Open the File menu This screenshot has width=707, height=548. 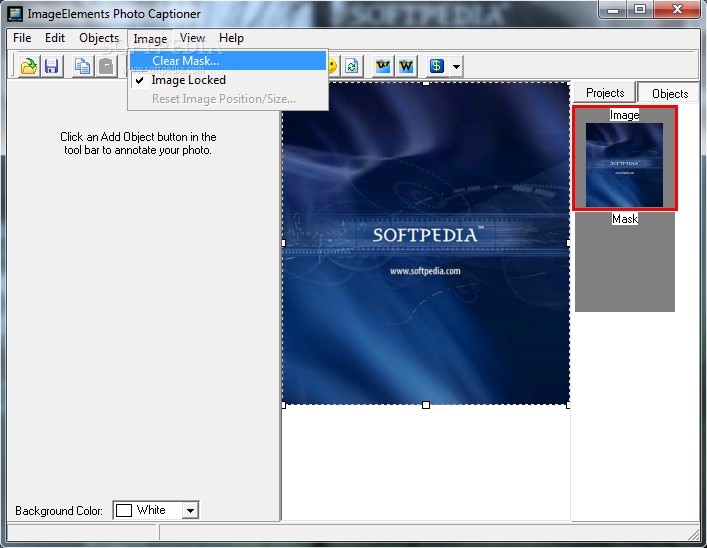pos(22,38)
